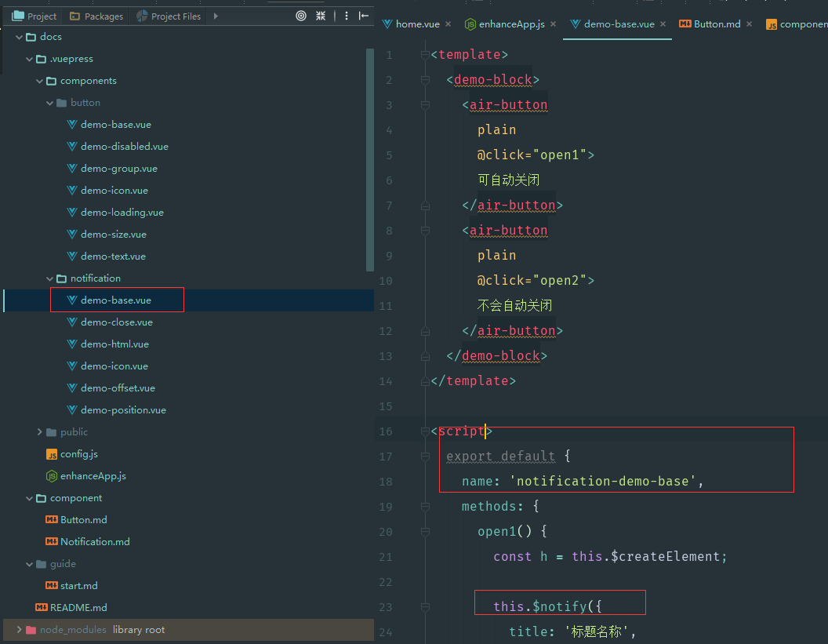Screen dimensions: 828x644
Task: Fold the template tag at line 1
Action: click(x=425, y=55)
